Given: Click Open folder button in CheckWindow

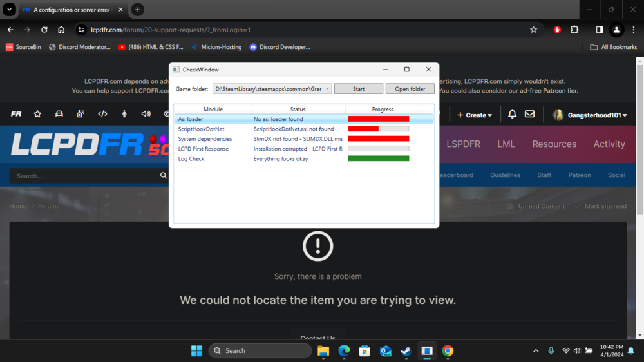Looking at the screenshot, I should point(410,89).
